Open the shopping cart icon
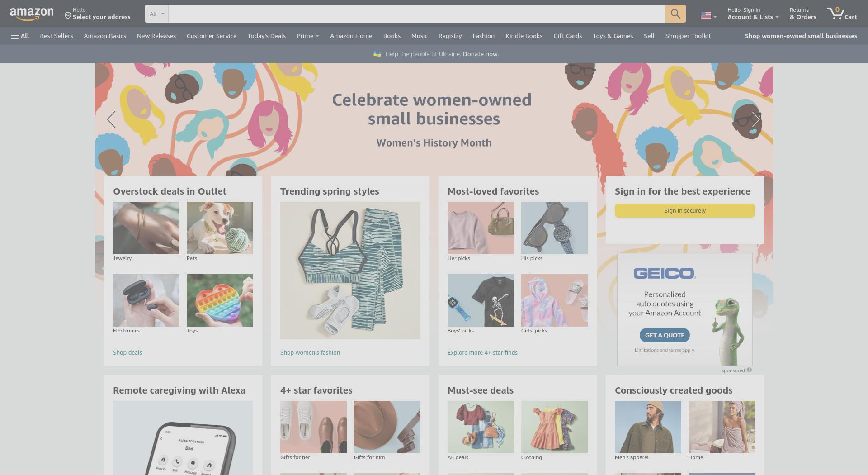 point(842,14)
